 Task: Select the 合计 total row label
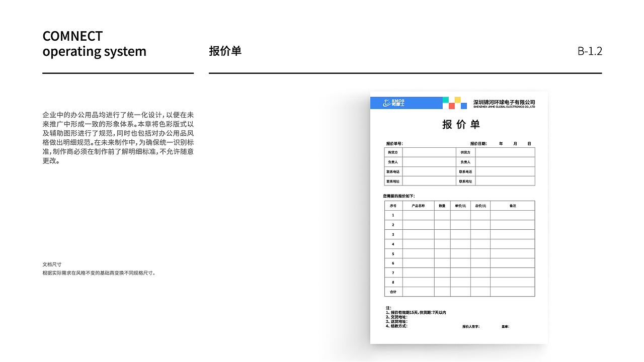click(x=393, y=292)
